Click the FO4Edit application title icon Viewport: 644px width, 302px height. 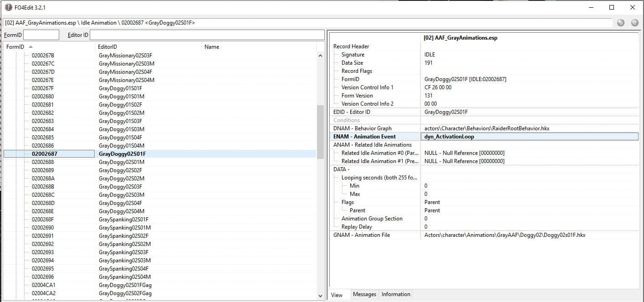[x=8, y=7]
